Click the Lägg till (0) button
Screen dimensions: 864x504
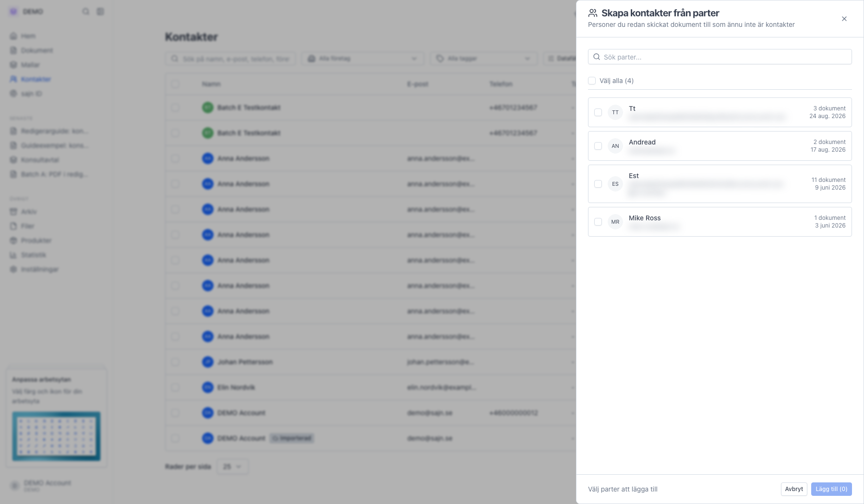(831, 489)
